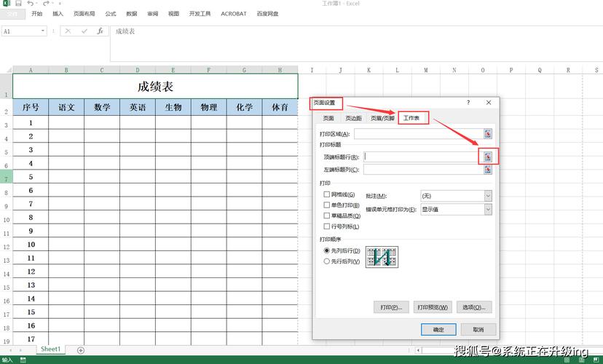The image size is (603, 364).
Task: Enable the 单色打印 checkbox
Action: click(x=327, y=205)
